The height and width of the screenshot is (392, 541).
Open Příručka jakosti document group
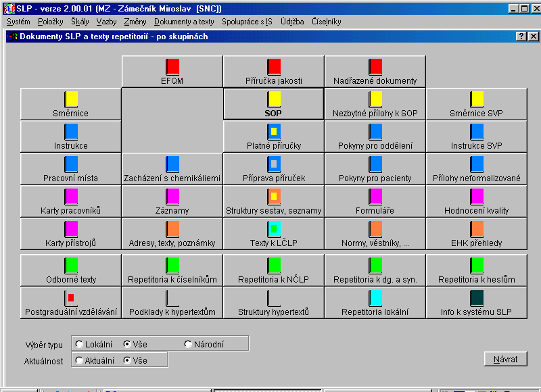(x=274, y=67)
